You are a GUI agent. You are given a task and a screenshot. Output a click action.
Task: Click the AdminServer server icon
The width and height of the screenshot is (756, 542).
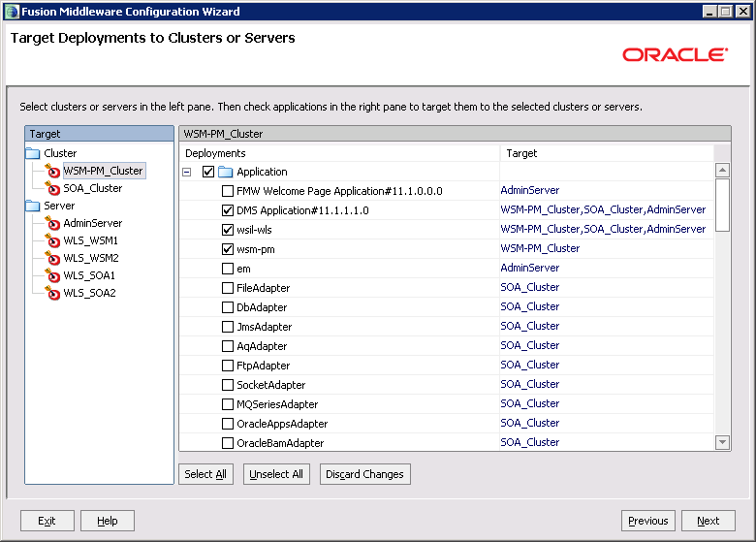click(x=52, y=224)
